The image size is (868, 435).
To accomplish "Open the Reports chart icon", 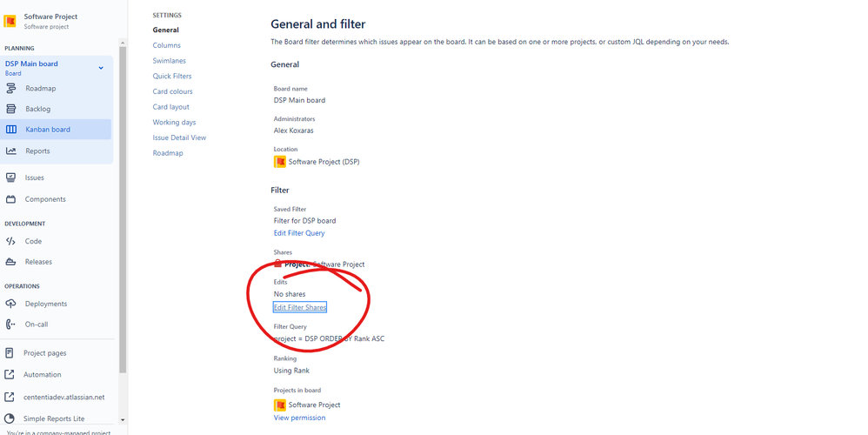I will tap(10, 151).
